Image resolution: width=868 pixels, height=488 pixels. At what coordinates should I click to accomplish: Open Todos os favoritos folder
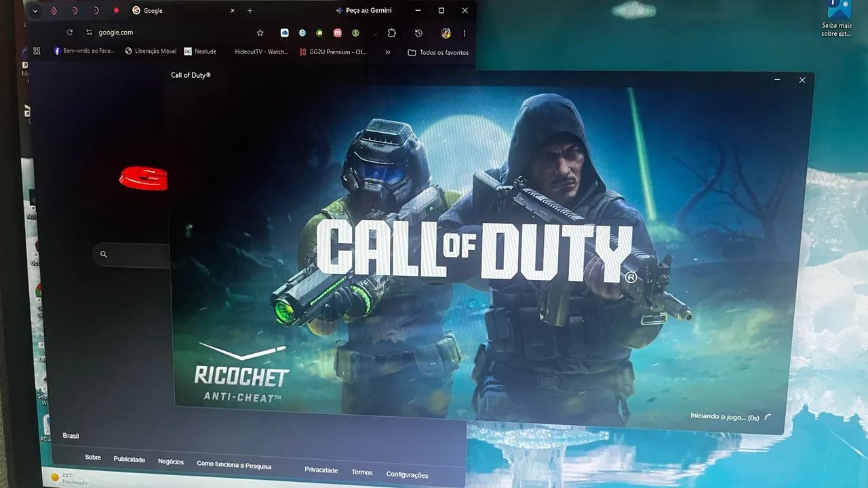pos(438,52)
